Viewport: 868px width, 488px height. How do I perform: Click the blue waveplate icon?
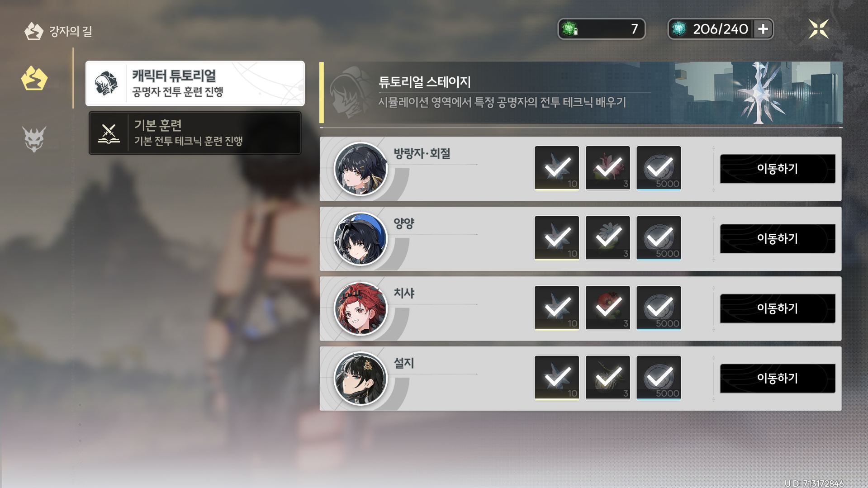click(678, 29)
